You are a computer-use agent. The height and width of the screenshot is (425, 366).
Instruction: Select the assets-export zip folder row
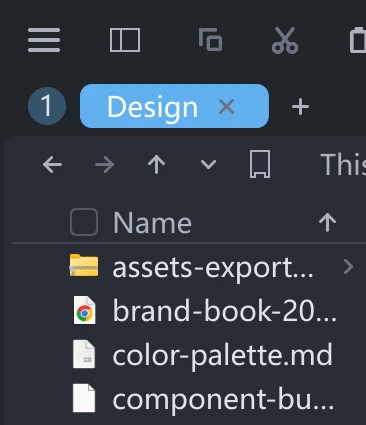point(189,267)
